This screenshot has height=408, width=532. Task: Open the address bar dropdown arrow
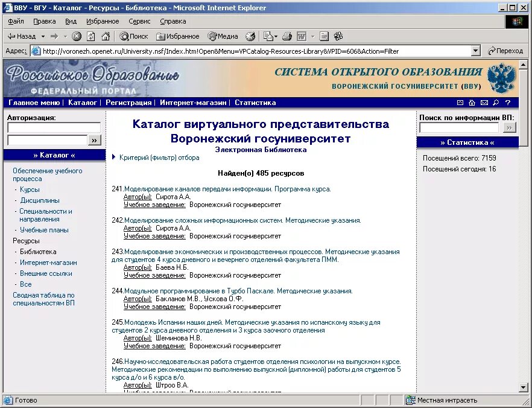(476, 51)
